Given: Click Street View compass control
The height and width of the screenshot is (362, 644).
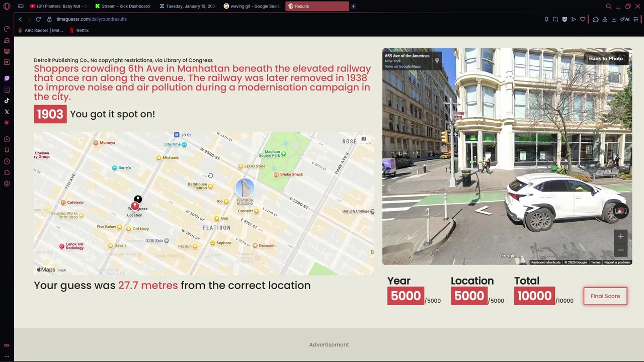Looking at the screenshot, I should coord(621,211).
